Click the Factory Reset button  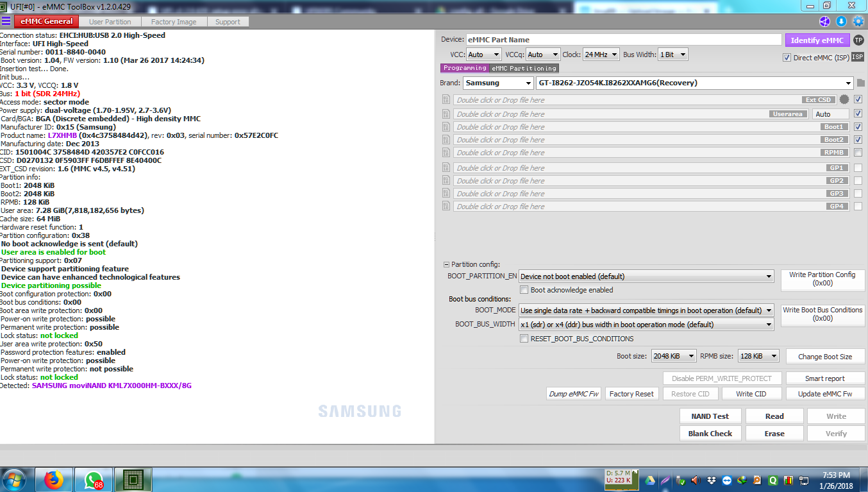pyautogui.click(x=631, y=394)
